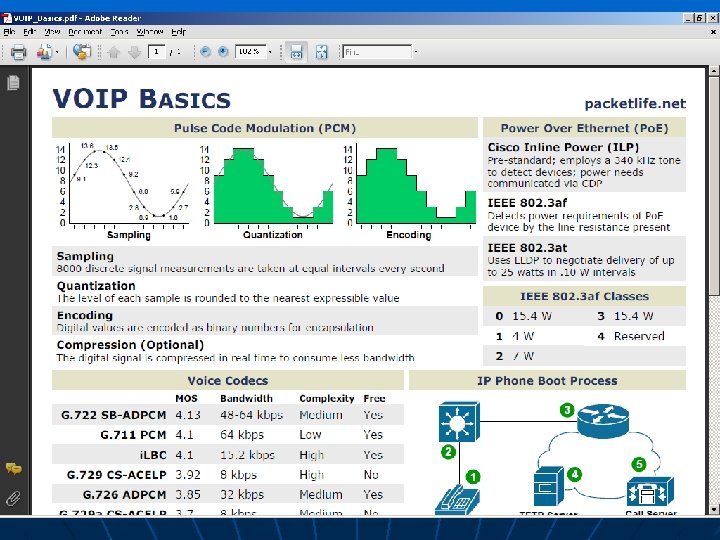Screen dimensions: 720x540
Task: Go to the next page with the down arrow
Action: (134, 52)
